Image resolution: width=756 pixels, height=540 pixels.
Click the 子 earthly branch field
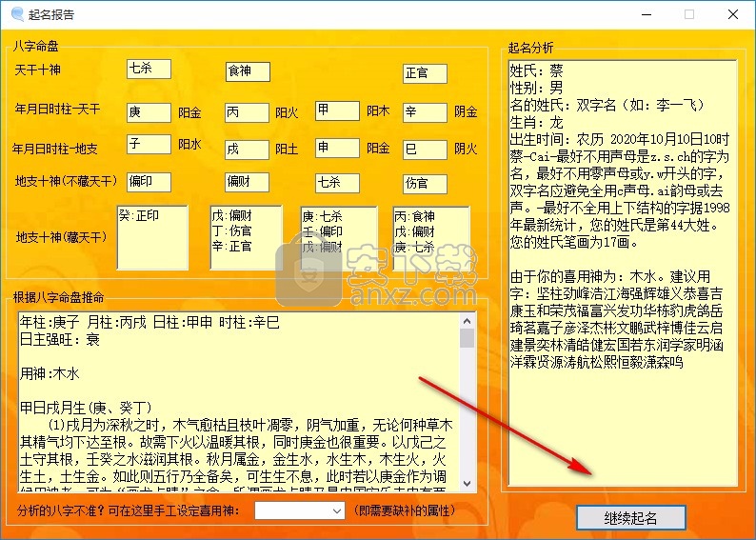point(149,144)
